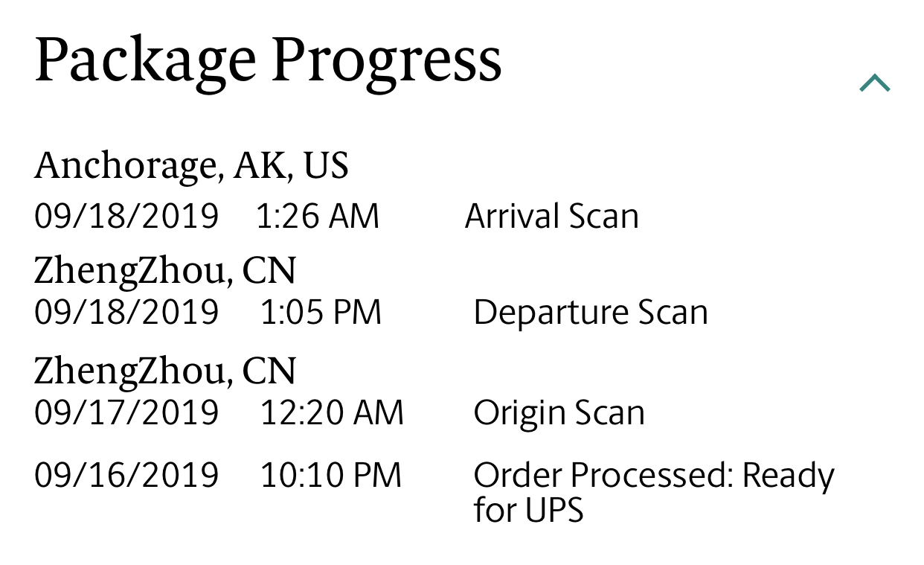Select the ZhengZhou, CN above Origin Scan
The width and height of the screenshot is (924, 565).
coord(165,373)
